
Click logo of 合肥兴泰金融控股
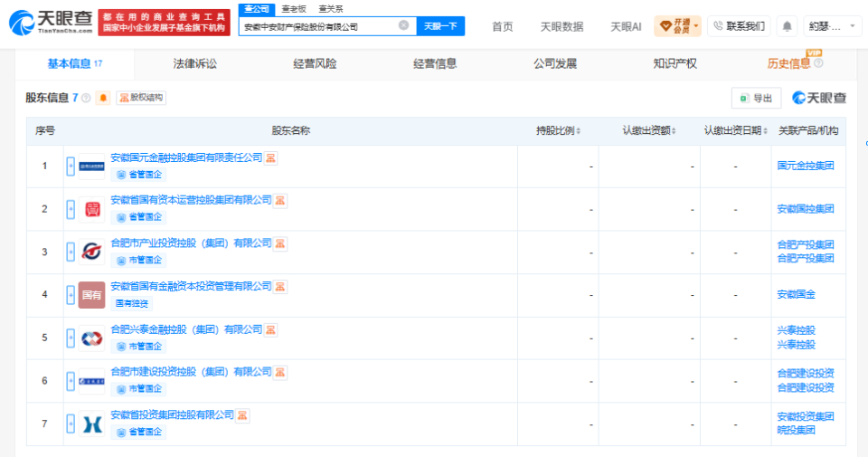pos(91,338)
